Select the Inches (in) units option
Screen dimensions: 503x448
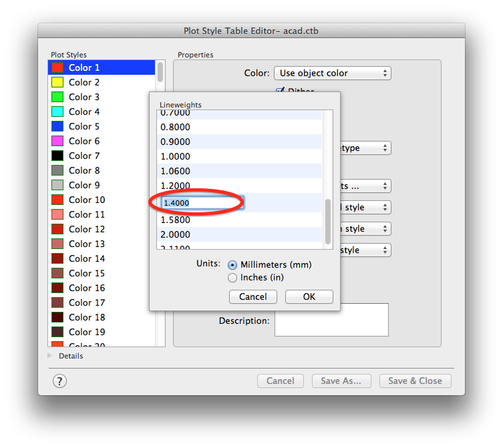coord(232,277)
